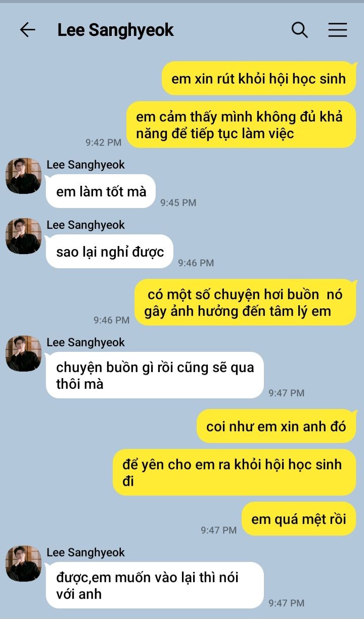This screenshot has width=364, height=619.
Task: Tap sender name above 'sao lại nghỉ được'
Action: (85, 225)
